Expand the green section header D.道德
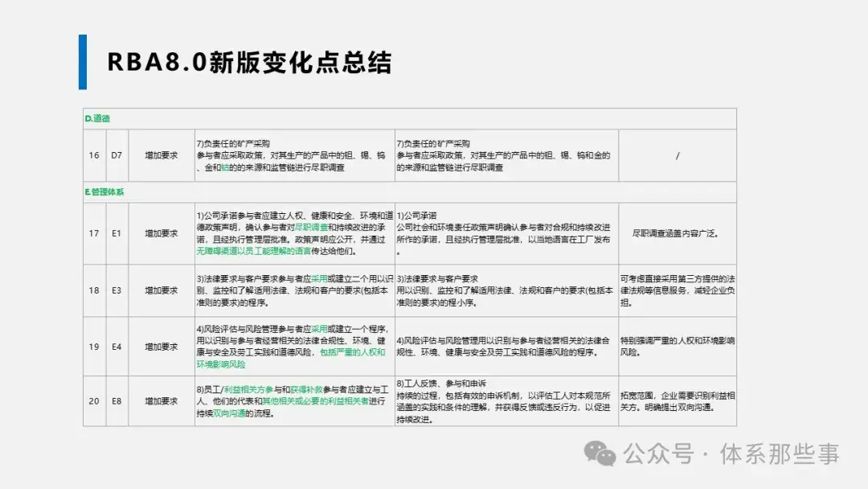This screenshot has height=489, width=868. tap(98, 117)
